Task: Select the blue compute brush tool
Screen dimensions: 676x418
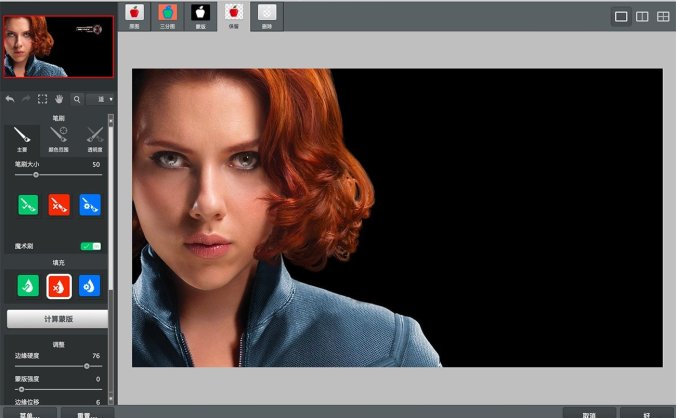Action: point(90,205)
